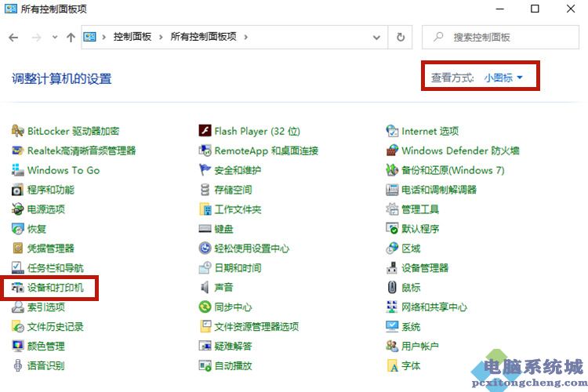This screenshot has width=588, height=392.
Task: Open the 工作文件夹 icon
Action: [x=205, y=209]
